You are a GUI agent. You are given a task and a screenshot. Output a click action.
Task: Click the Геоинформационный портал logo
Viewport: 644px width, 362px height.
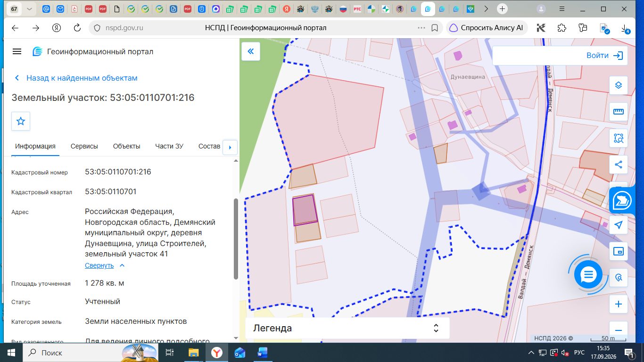click(x=93, y=51)
